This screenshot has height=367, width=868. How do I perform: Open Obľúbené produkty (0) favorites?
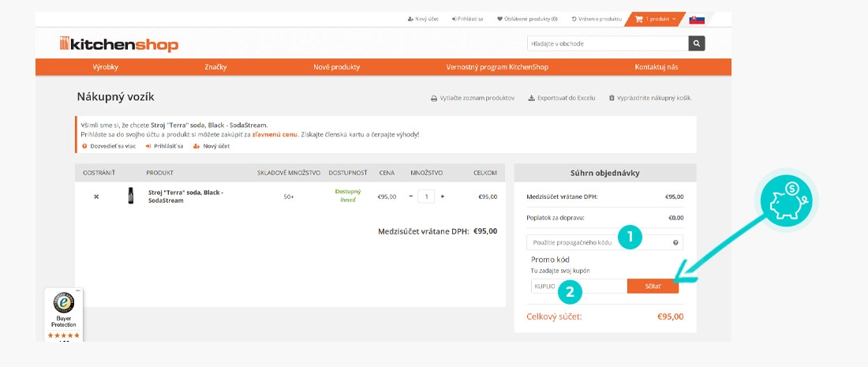coord(528,19)
